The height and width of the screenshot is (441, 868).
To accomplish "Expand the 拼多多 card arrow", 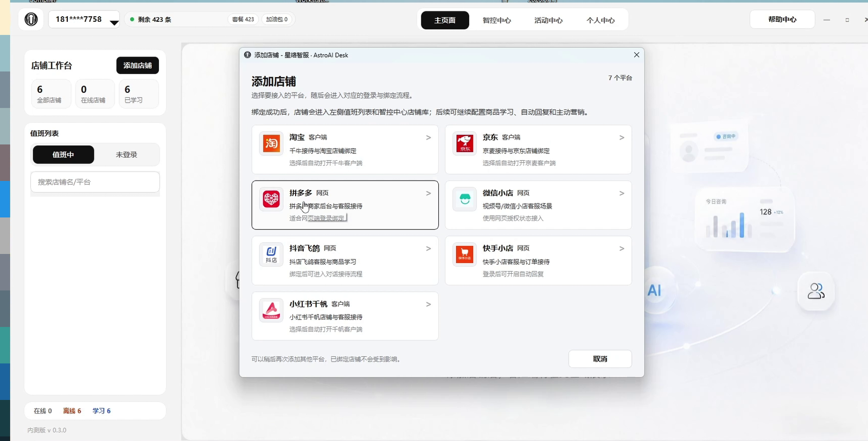I will click(x=429, y=193).
